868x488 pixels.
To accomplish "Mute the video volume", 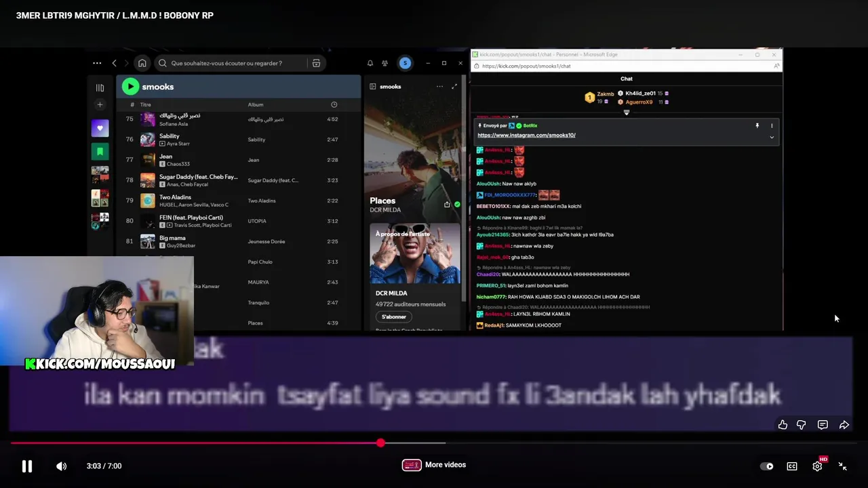I will tap(61, 466).
